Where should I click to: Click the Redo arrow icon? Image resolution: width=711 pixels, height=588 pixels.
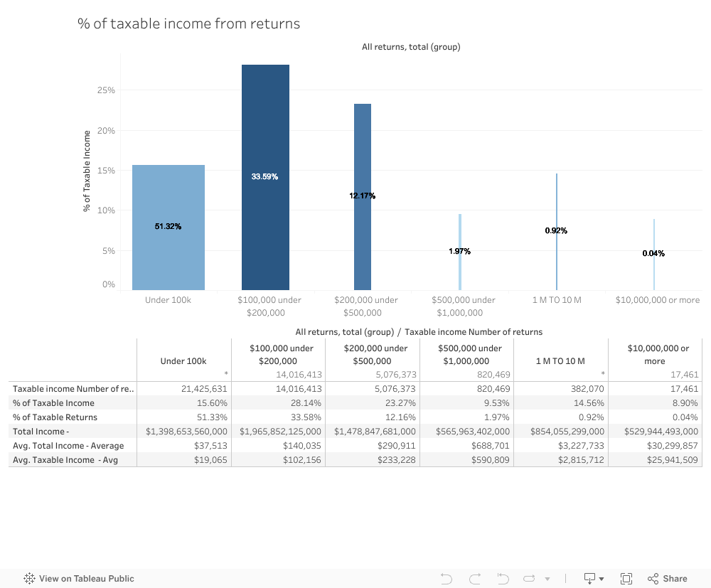pyautogui.click(x=475, y=579)
